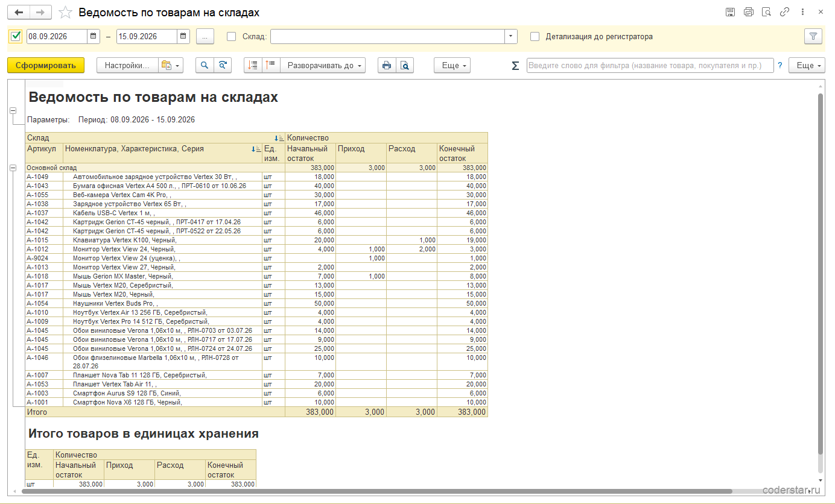
Task: Click the horizontal scrollbar of the report
Action: 377,491
